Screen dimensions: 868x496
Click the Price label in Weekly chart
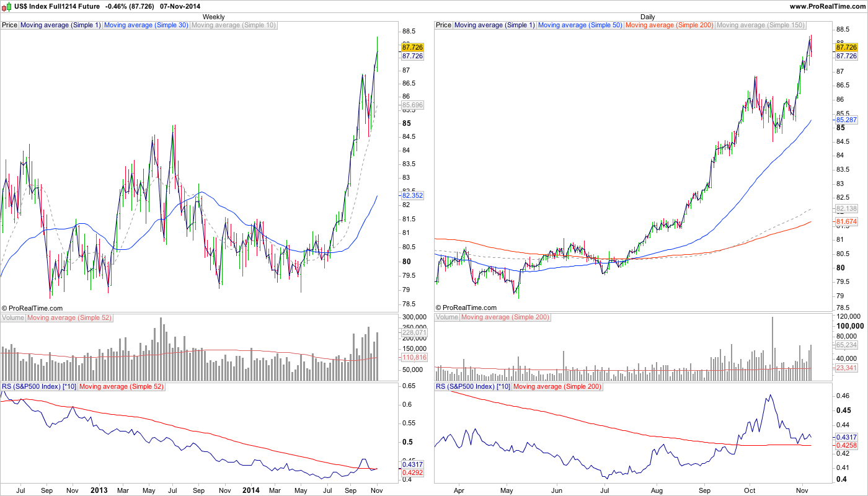10,25
